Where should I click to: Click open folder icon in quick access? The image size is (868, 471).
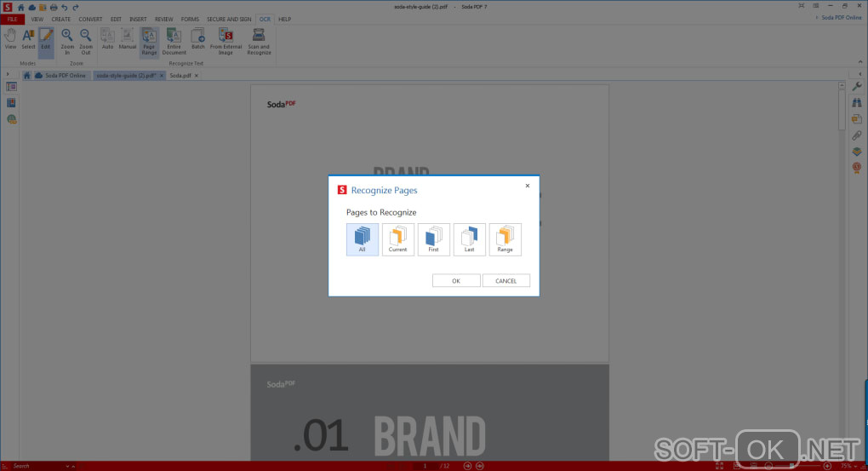tap(43, 7)
